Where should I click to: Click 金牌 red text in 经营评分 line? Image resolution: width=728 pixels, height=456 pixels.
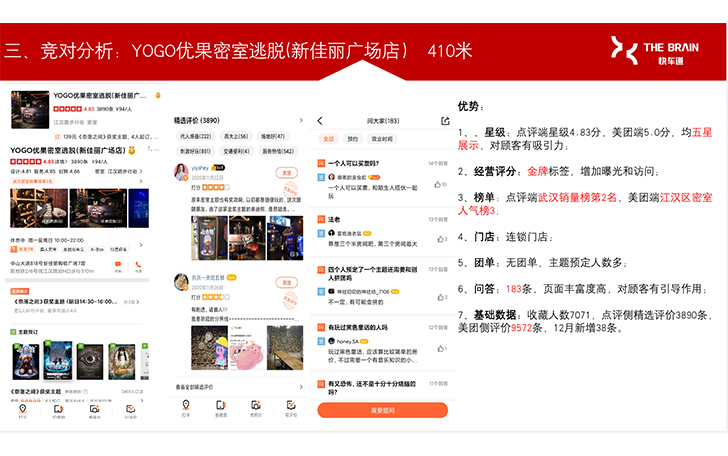pos(538,171)
